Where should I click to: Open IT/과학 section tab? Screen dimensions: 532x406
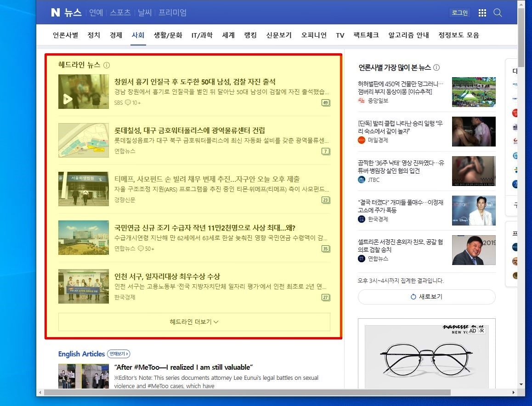click(202, 35)
